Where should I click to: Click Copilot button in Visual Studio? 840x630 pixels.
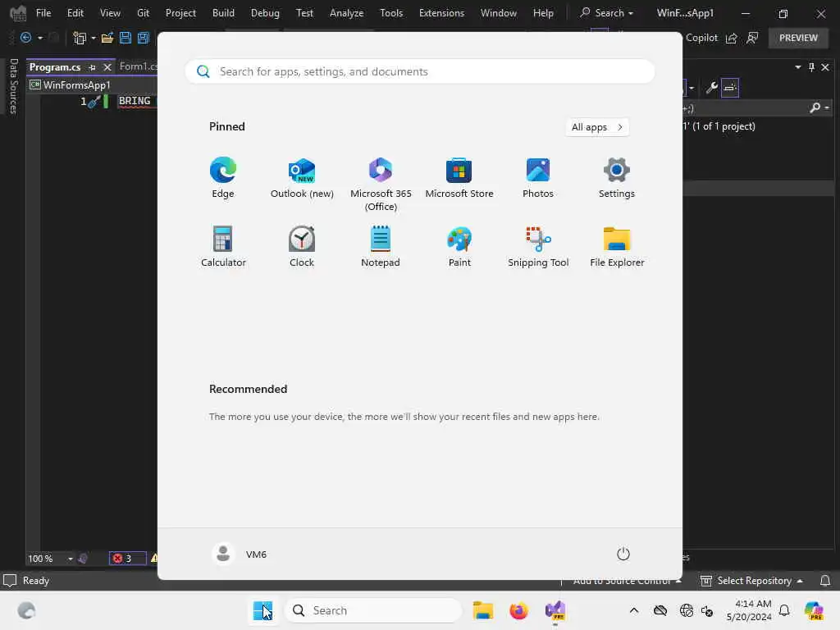pyautogui.click(x=701, y=38)
